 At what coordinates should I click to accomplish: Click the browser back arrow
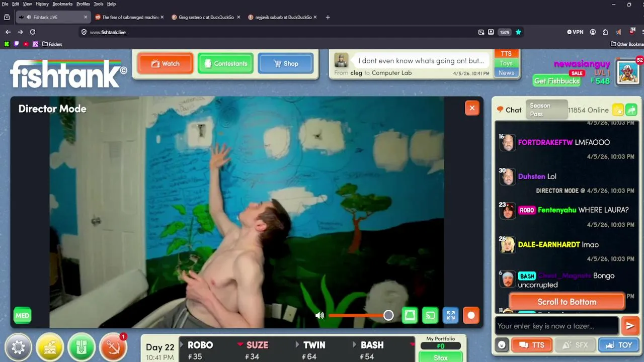8,32
